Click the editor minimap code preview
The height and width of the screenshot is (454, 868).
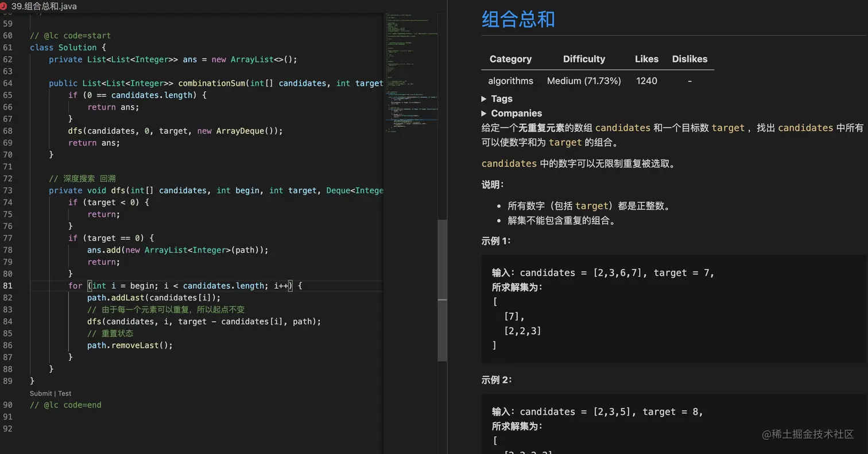(x=413, y=75)
